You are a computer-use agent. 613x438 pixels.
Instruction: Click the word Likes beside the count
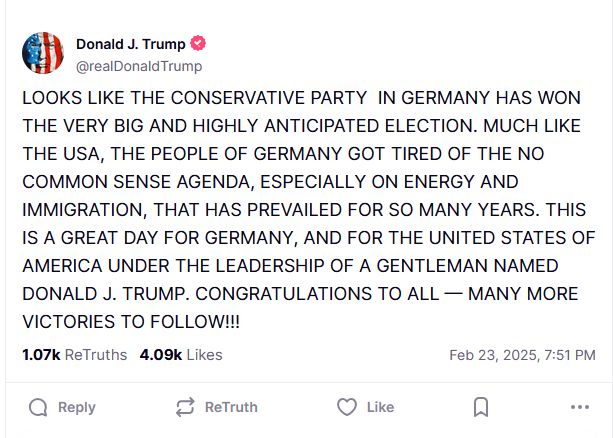click(x=204, y=355)
